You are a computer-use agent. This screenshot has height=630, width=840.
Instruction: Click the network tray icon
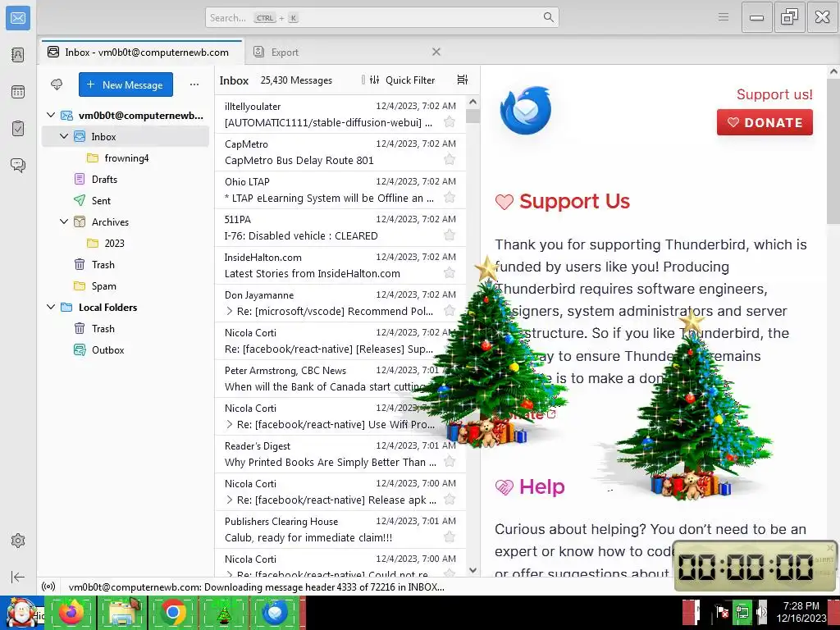pos(742,612)
